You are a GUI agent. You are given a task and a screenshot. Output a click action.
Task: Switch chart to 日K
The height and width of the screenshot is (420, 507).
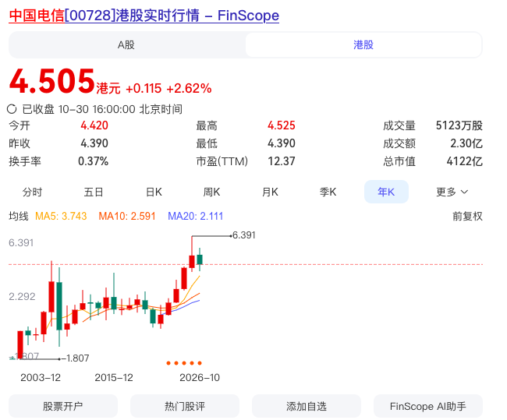click(x=154, y=192)
